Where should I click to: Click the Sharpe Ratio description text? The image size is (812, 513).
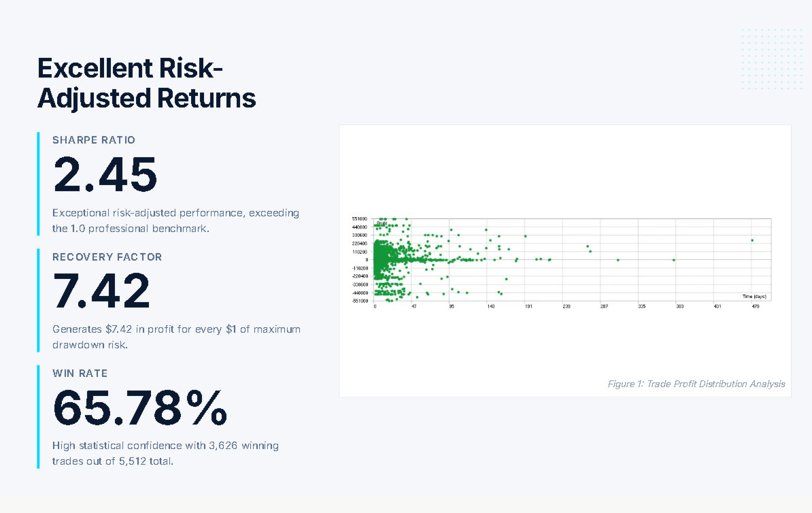pos(175,220)
